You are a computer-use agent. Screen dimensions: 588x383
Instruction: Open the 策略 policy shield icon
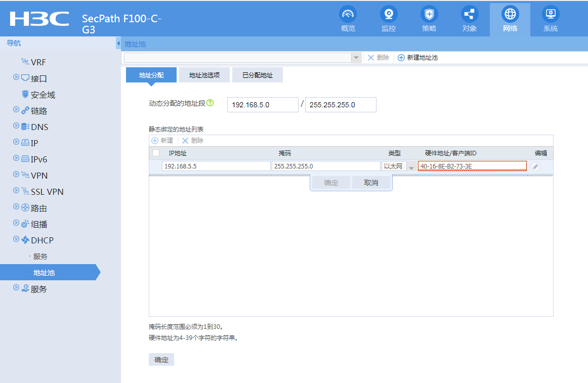(x=429, y=14)
